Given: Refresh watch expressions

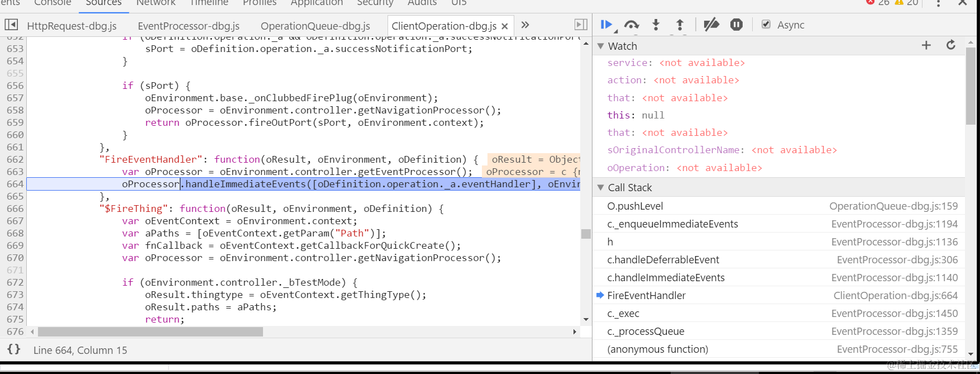Looking at the screenshot, I should [x=951, y=45].
